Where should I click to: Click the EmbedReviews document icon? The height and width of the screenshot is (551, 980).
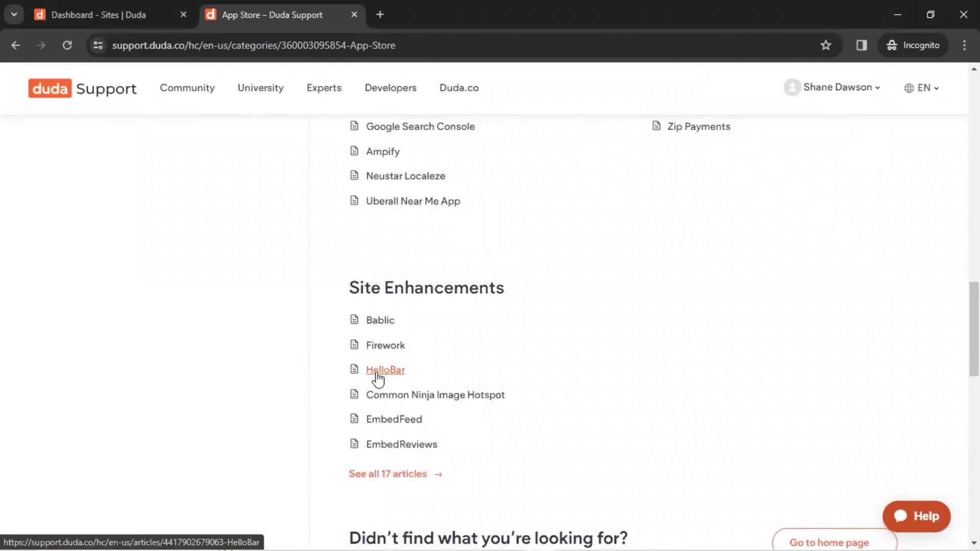click(x=354, y=443)
